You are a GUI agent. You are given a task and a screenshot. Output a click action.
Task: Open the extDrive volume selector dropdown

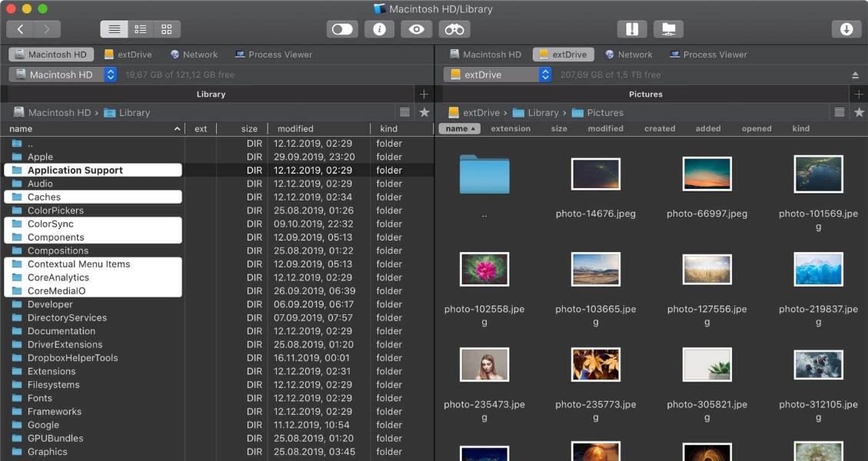544,75
